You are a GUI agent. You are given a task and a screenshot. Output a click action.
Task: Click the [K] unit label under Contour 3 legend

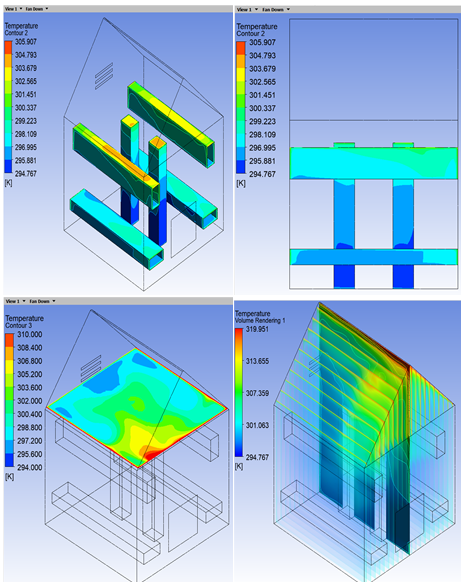(x=9, y=477)
